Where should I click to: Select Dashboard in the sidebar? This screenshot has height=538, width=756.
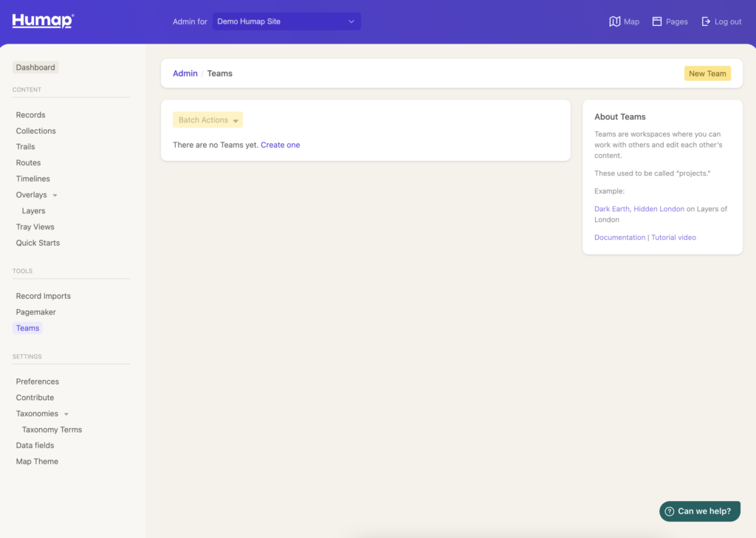pyautogui.click(x=35, y=67)
